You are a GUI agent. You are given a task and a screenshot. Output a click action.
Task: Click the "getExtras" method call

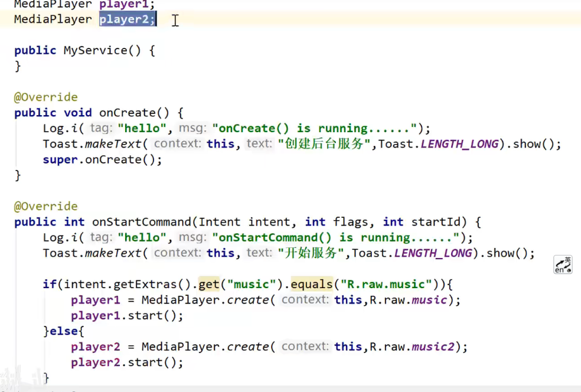tap(145, 284)
